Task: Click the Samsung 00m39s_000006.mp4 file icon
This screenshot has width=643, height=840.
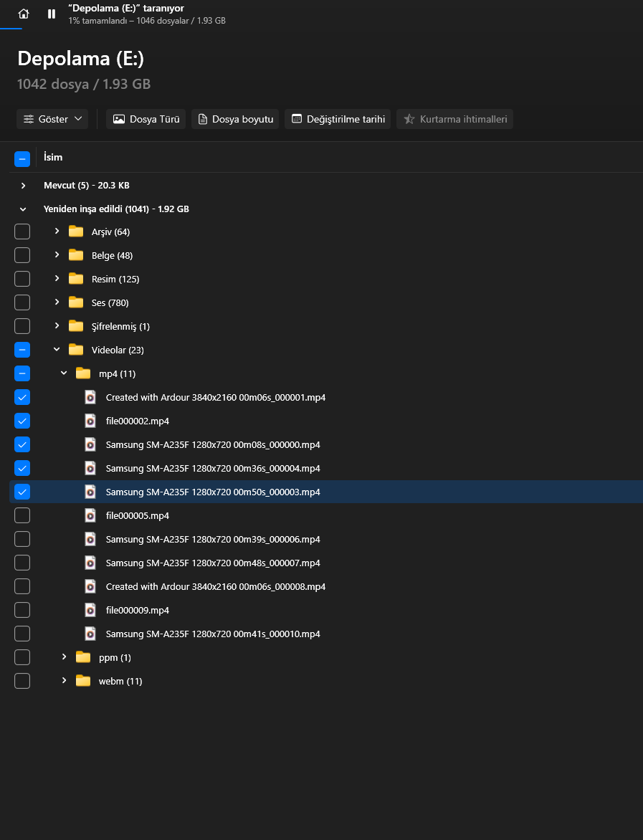Action: point(90,539)
